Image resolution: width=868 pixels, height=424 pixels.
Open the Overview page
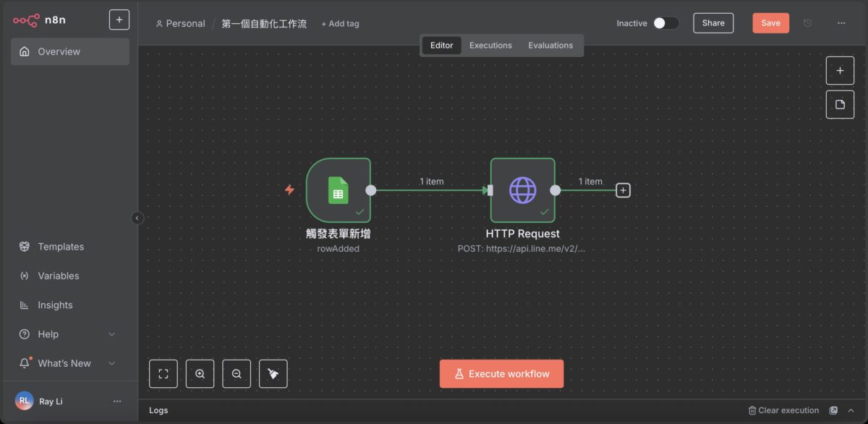[70, 51]
